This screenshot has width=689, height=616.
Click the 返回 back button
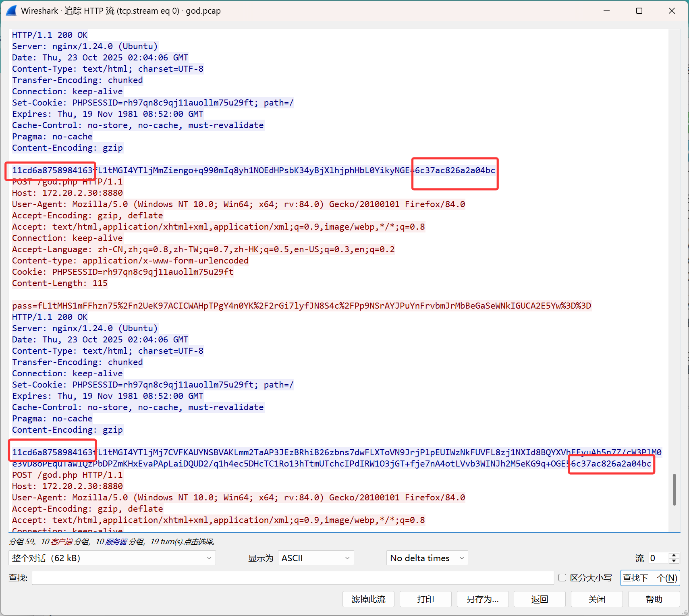click(x=540, y=599)
